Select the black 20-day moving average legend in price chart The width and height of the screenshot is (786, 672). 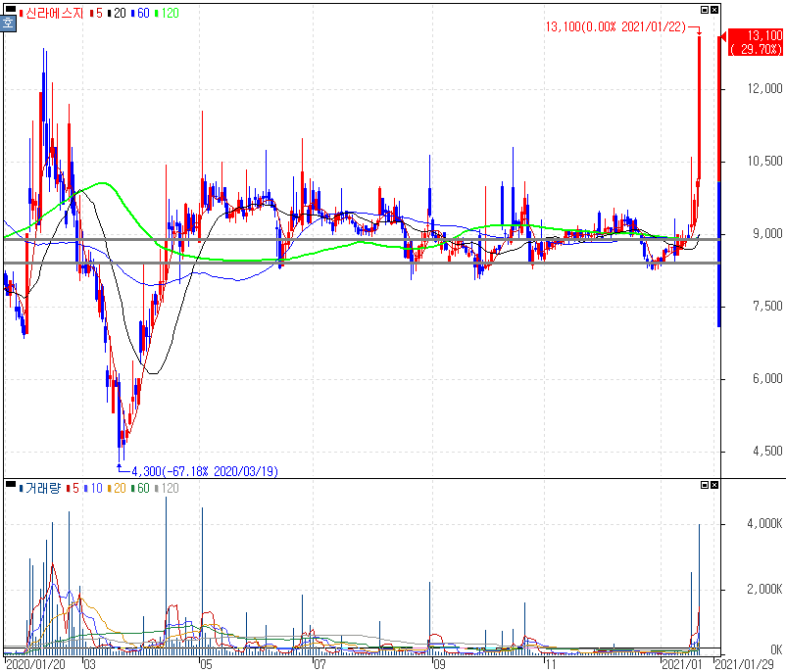(117, 14)
